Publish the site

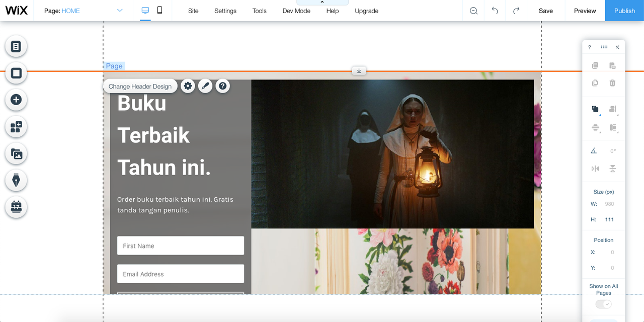pos(624,11)
